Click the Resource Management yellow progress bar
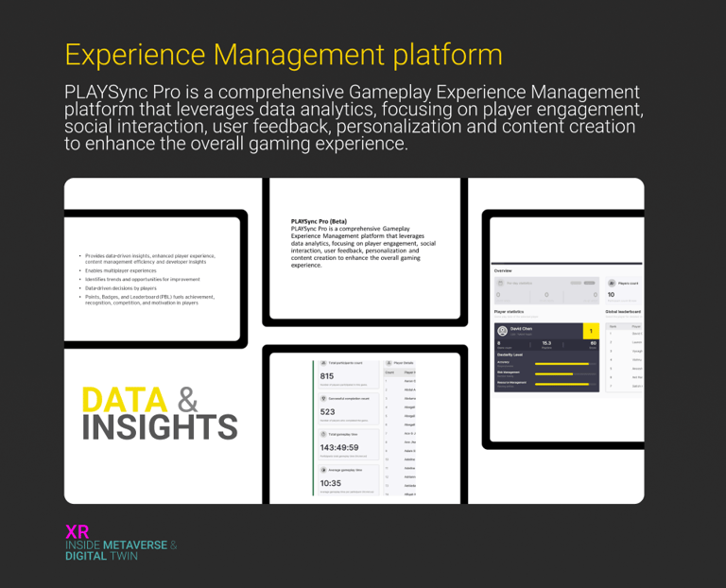The width and height of the screenshot is (726, 588). (x=562, y=385)
